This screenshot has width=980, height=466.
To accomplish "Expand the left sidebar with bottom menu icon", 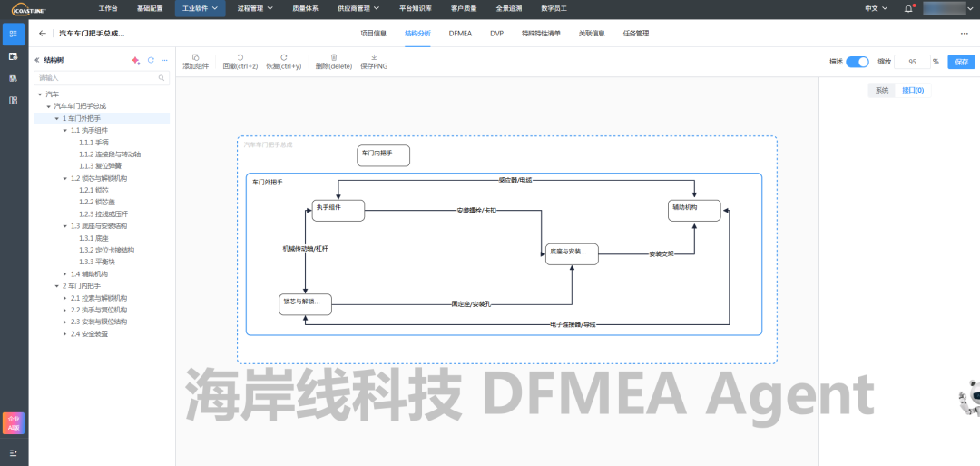I will [13, 452].
